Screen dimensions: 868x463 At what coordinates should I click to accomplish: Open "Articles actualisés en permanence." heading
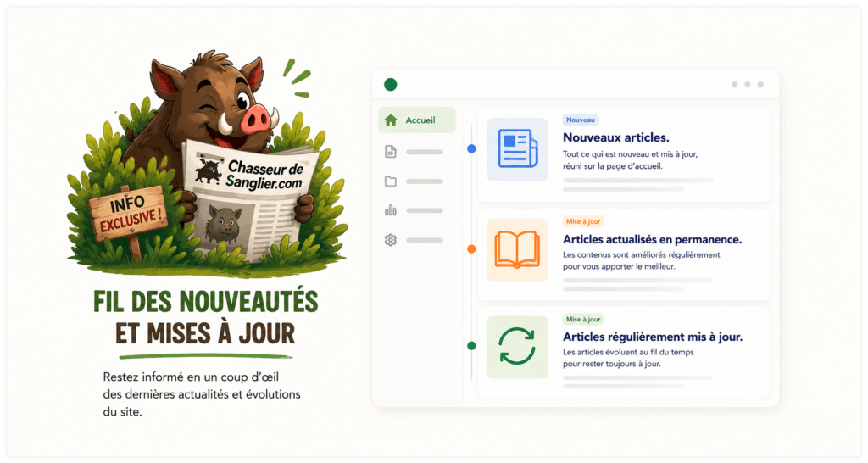652,239
